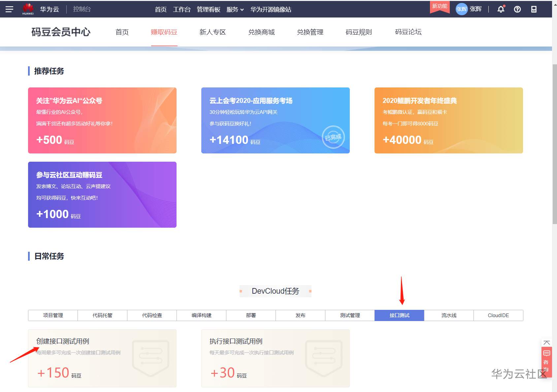Open the 兑换管理 tab
The width and height of the screenshot is (557, 392).
310,32
